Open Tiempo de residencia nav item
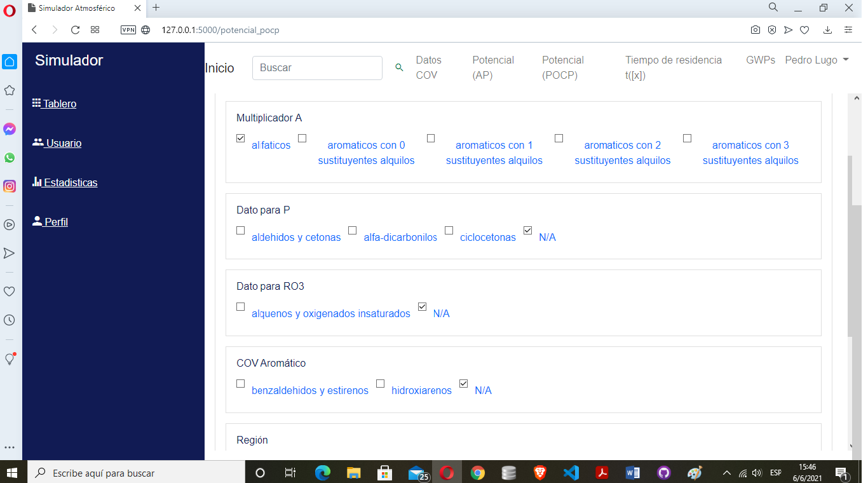Image resolution: width=868 pixels, height=483 pixels. click(x=674, y=67)
